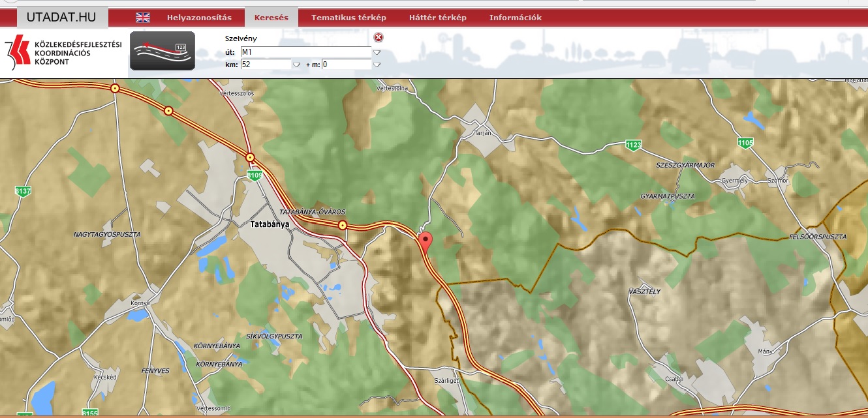Image resolution: width=868 pixels, height=418 pixels.
Task: Close the Szelvény search panel
Action: point(379,38)
